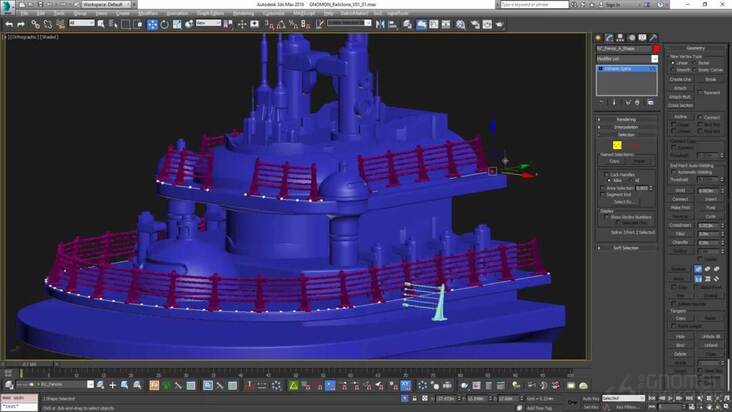Open the Modifier List dropdown
Image resolution: width=732 pixels, height=412 pixels.
(x=627, y=59)
